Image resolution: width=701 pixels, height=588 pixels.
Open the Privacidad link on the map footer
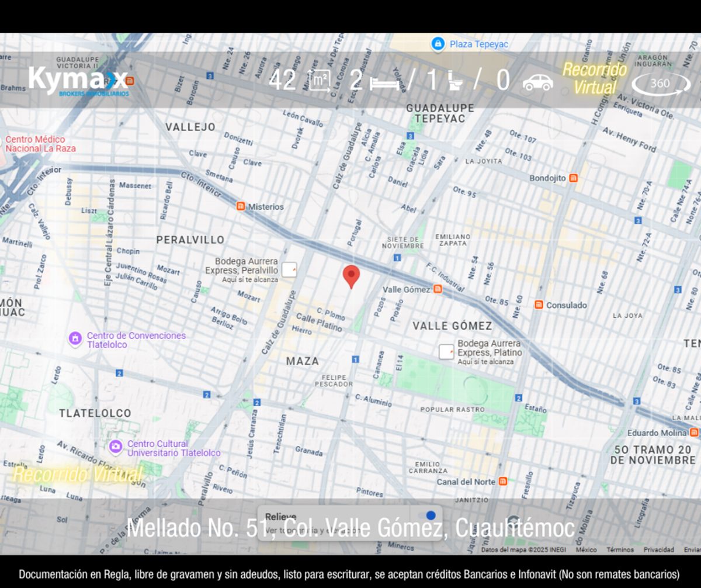pos(659,550)
